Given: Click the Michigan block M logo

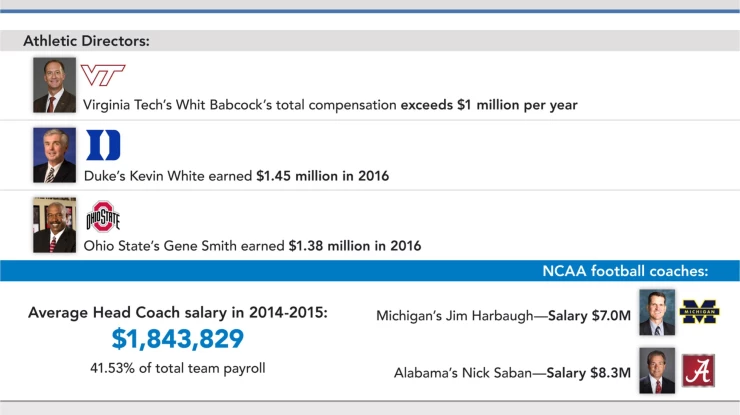Looking at the screenshot, I should tap(699, 312).
